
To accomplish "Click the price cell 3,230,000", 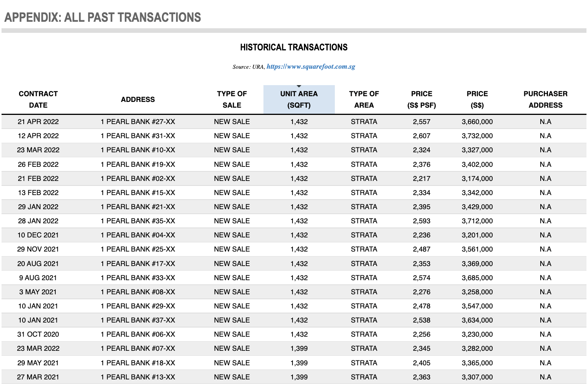I will [x=477, y=334].
